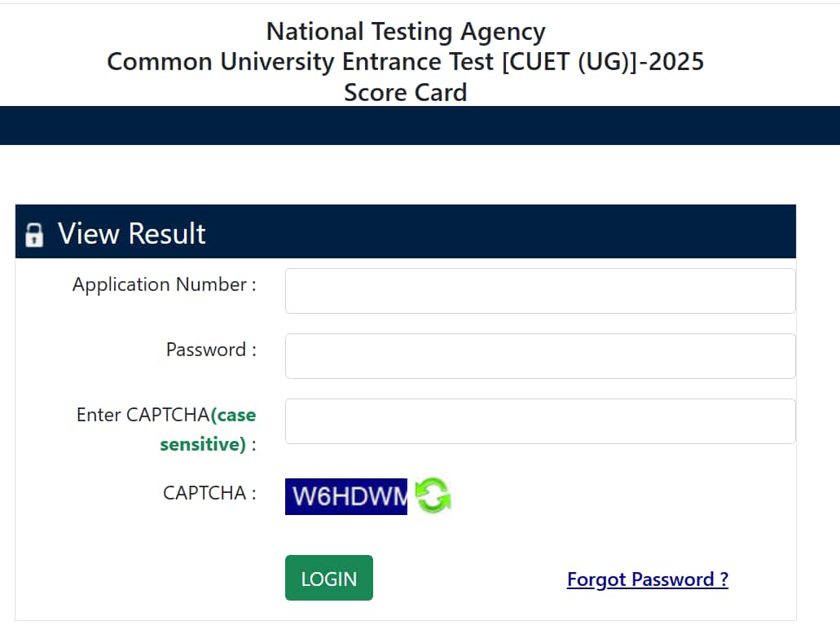Screen dimensions: 840x634
Task: Focus the Enter CAPTCHA text box
Action: click(540, 421)
